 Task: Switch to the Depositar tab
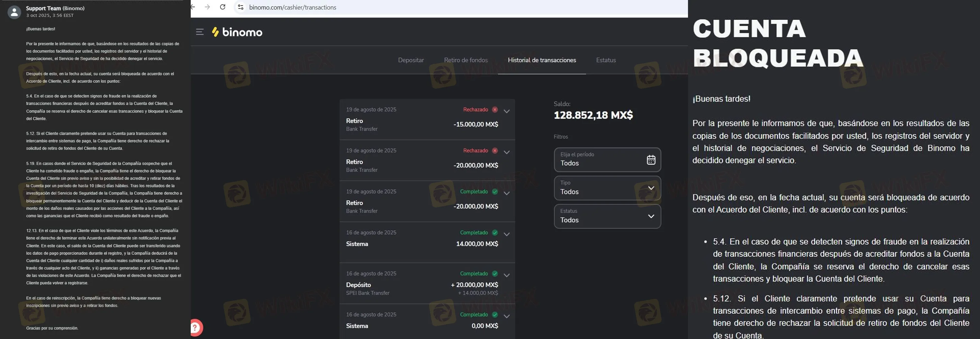click(x=410, y=60)
